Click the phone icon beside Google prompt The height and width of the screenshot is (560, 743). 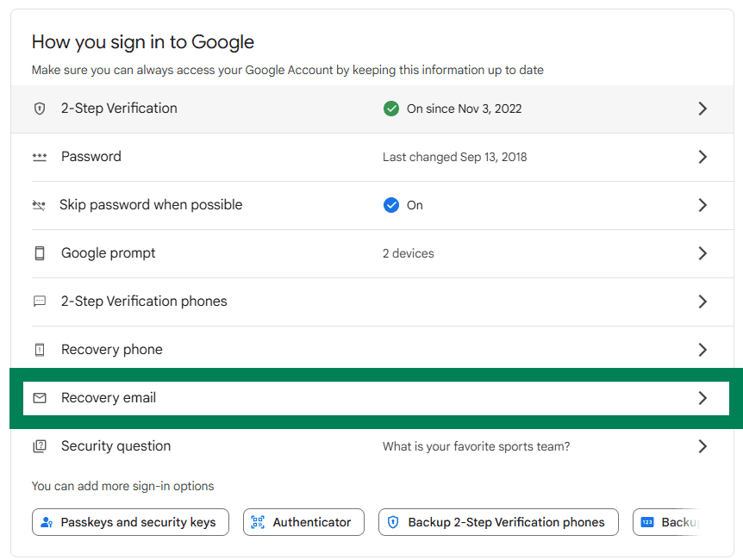click(40, 253)
